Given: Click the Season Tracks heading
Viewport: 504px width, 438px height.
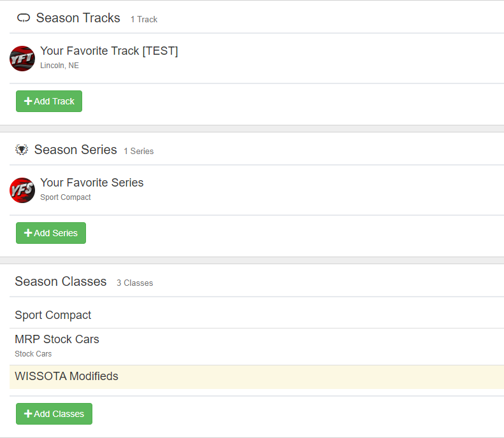Looking at the screenshot, I should pyautogui.click(x=78, y=18).
